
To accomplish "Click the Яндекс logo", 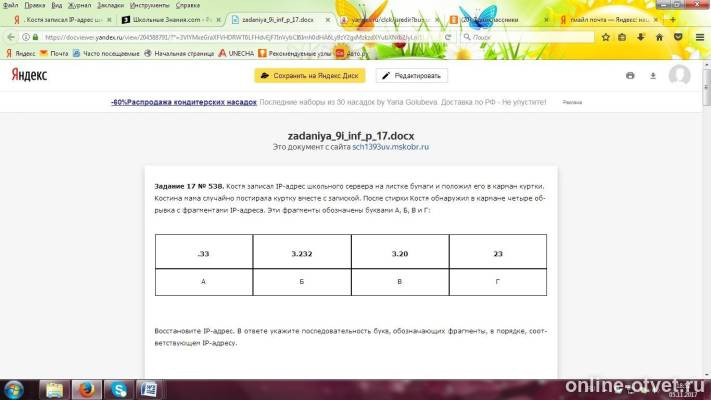I will [29, 75].
